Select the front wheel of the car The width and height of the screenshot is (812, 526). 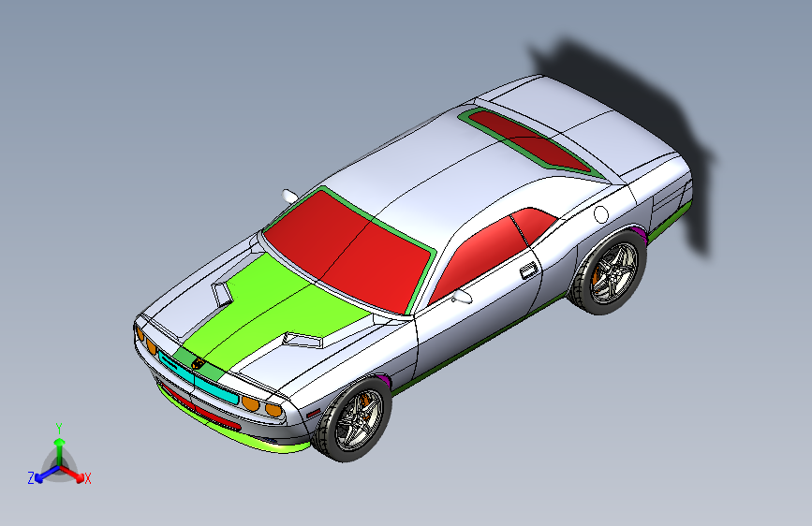tap(353, 419)
